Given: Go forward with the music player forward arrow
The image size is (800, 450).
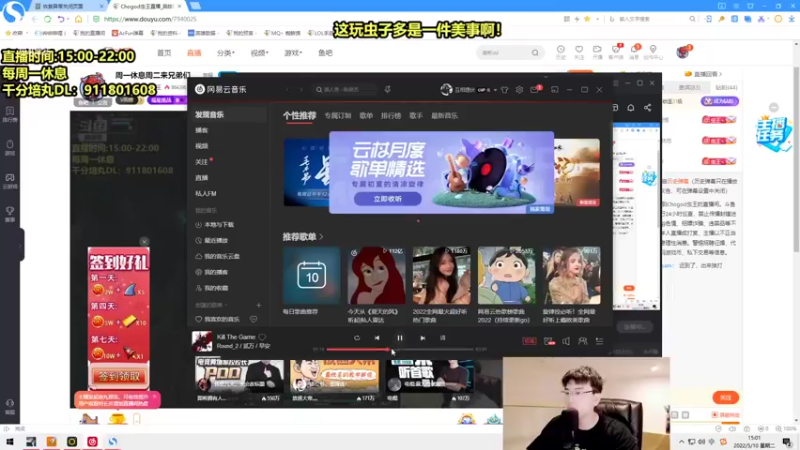Looking at the screenshot, I should [301, 89].
